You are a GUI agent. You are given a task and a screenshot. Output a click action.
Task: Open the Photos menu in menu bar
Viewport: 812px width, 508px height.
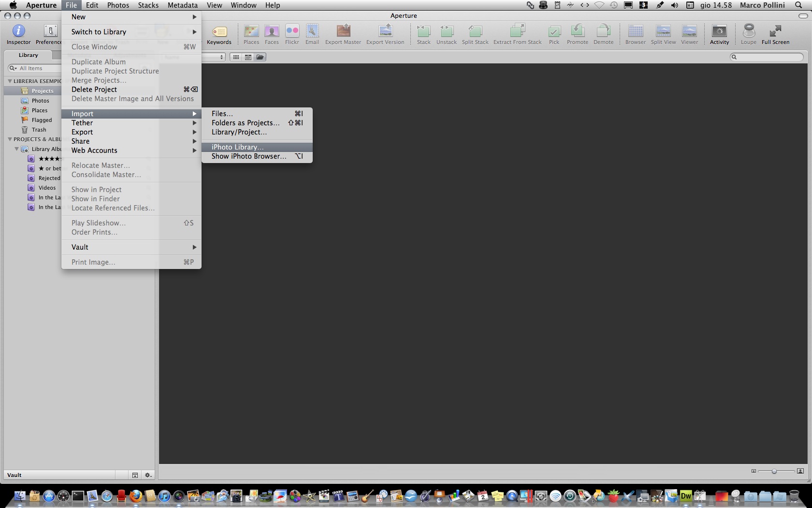pyautogui.click(x=118, y=5)
